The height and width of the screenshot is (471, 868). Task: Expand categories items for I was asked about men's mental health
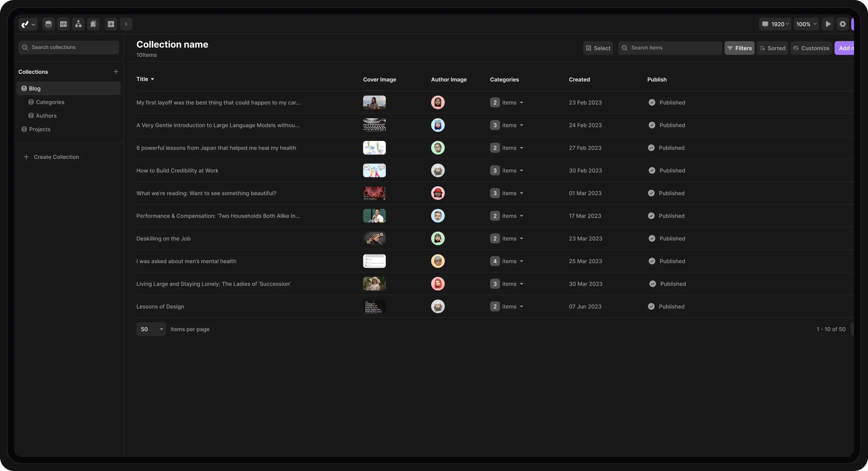click(x=506, y=261)
